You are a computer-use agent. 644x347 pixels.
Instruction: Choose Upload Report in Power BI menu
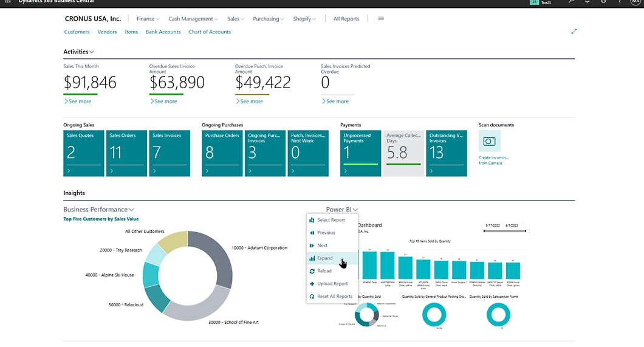332,284
